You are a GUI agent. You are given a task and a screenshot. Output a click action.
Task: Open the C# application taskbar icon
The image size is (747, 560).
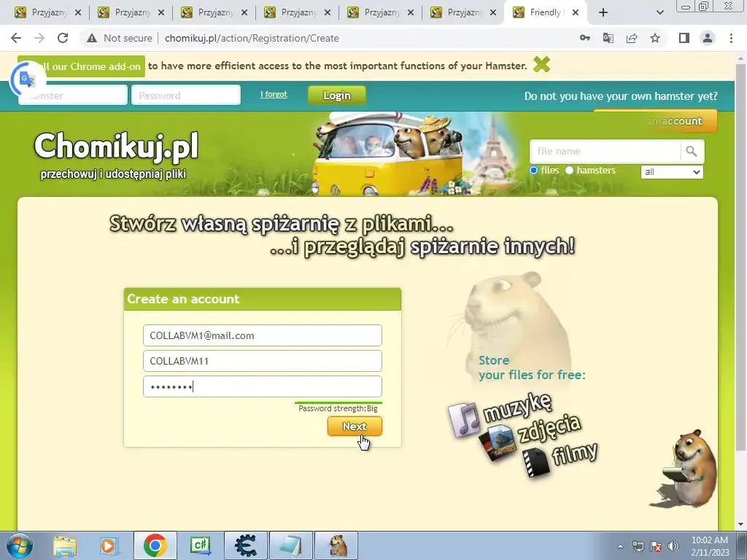point(201,545)
